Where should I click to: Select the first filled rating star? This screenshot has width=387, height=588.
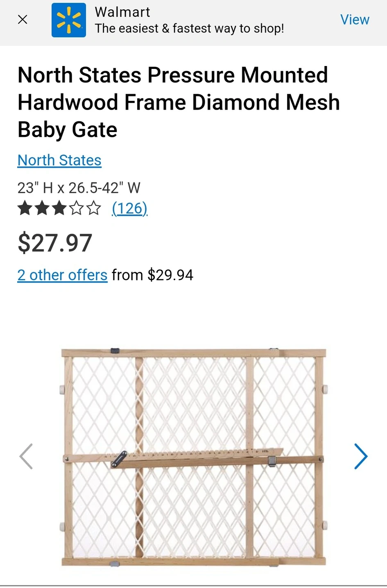pyautogui.click(x=25, y=208)
